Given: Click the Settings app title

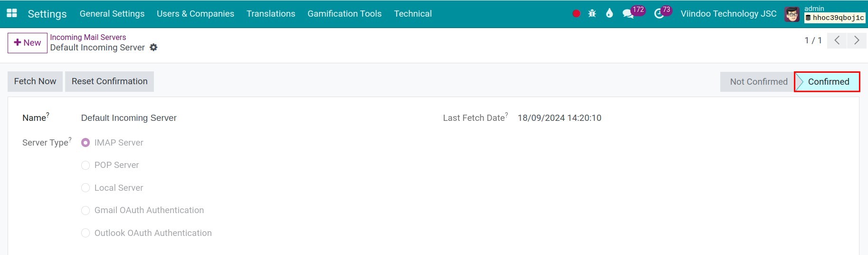Looking at the screenshot, I should pyautogui.click(x=47, y=14).
